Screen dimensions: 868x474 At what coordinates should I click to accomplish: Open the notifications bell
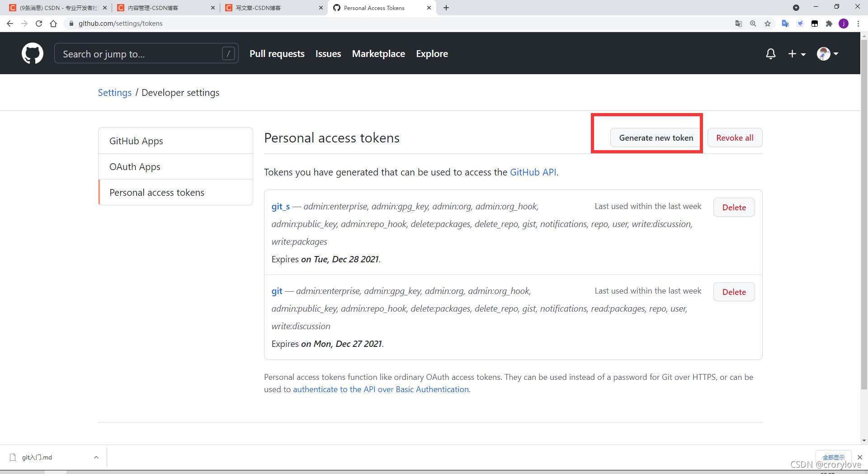tap(771, 54)
